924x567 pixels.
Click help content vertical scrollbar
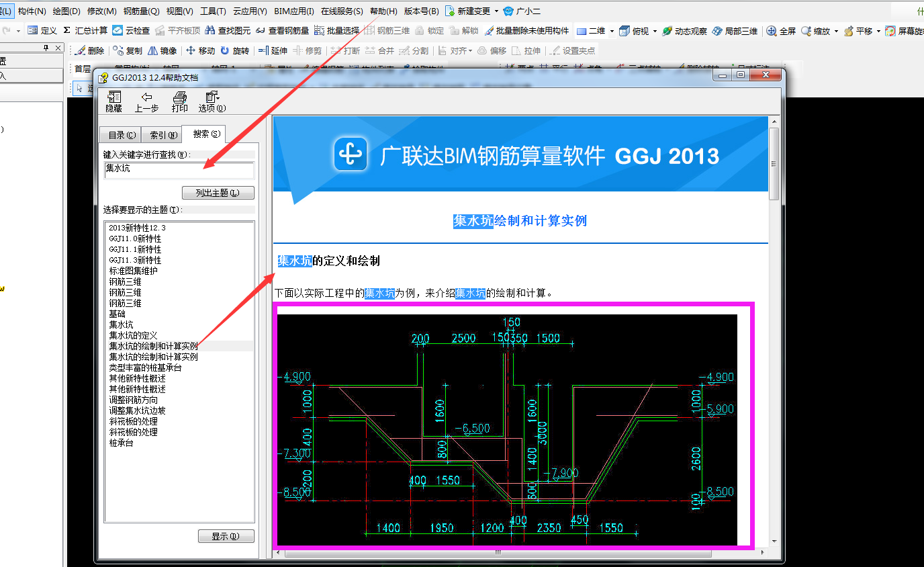(x=774, y=163)
